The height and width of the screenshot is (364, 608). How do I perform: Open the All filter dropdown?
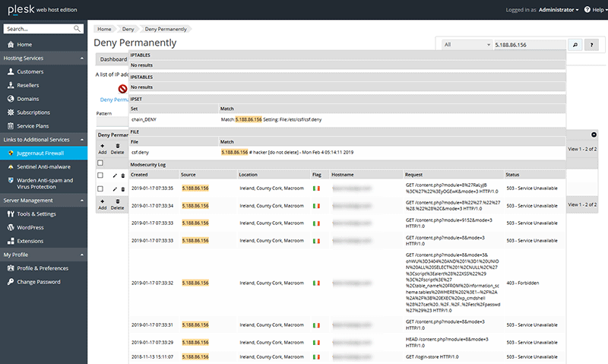467,45
